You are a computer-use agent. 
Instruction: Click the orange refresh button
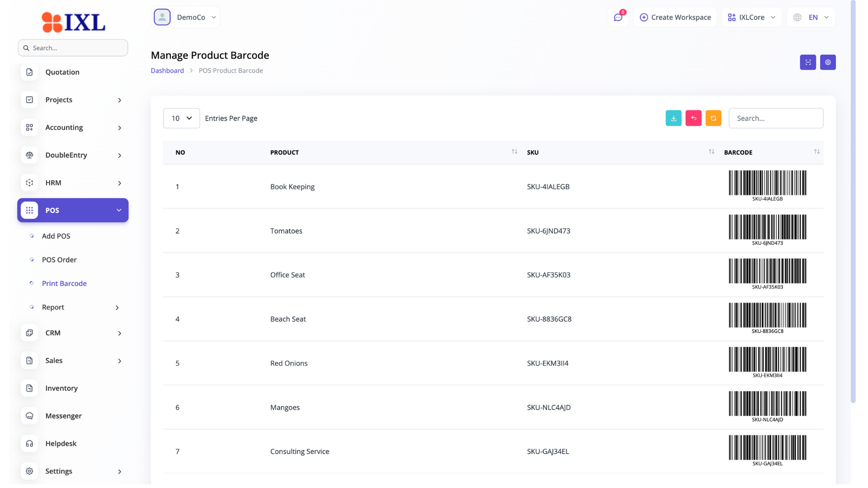pos(713,118)
